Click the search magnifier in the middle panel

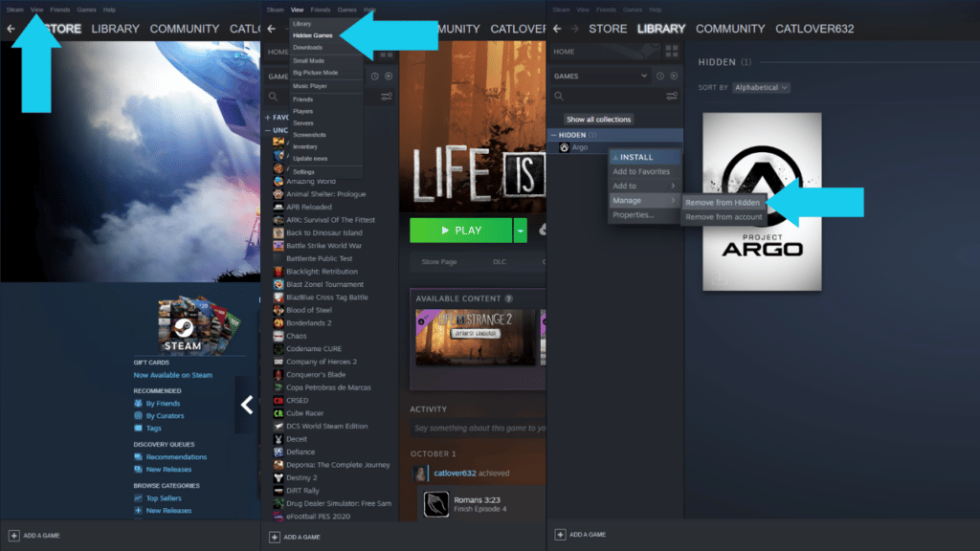coord(273,97)
